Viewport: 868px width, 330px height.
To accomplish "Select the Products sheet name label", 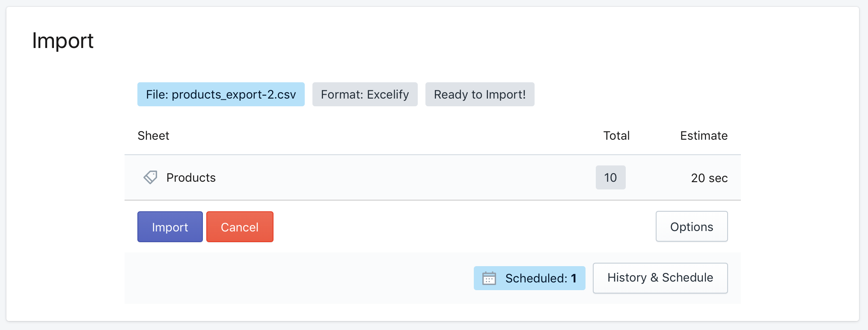I will click(191, 177).
